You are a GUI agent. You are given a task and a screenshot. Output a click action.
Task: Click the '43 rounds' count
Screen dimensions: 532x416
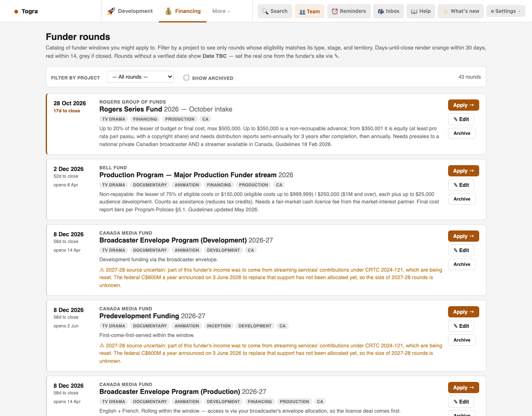[x=470, y=77]
